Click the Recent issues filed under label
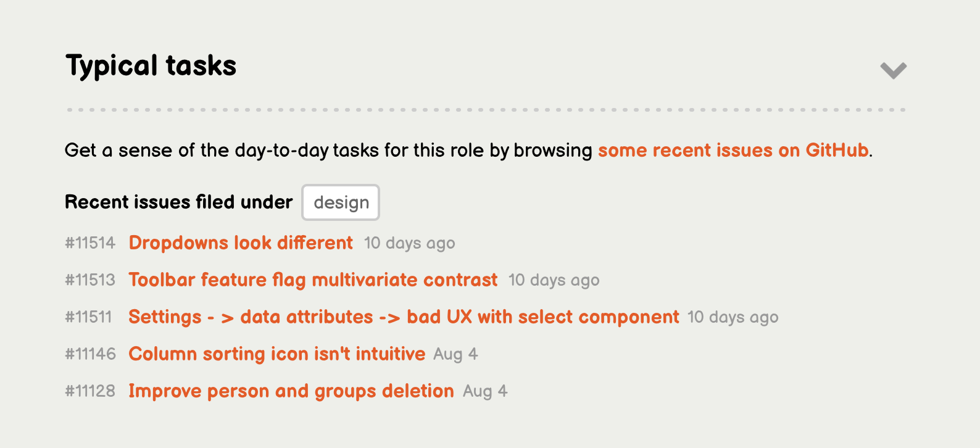Viewport: 980px width, 448px height. click(178, 202)
